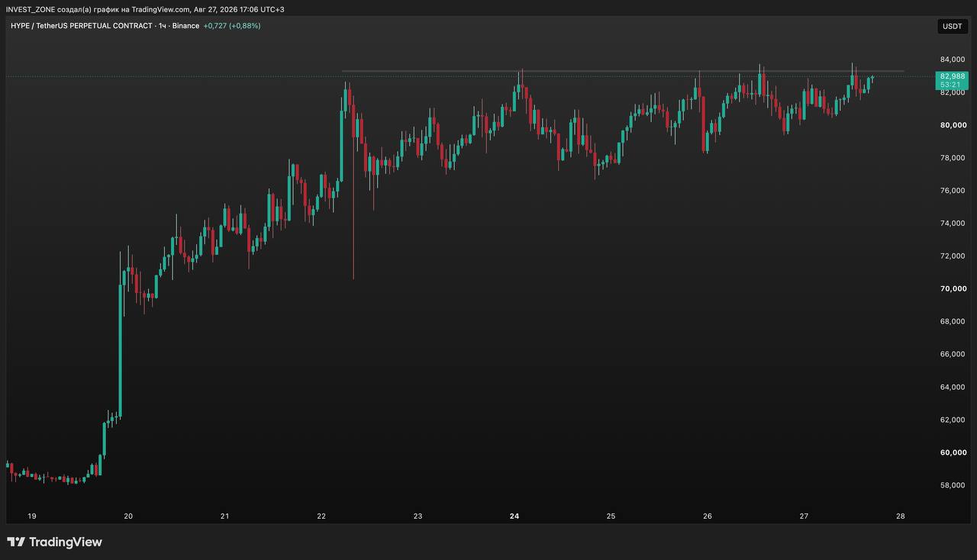Select the current price label 82,988
The width and height of the screenshot is (977, 560).
pyautogui.click(x=952, y=76)
